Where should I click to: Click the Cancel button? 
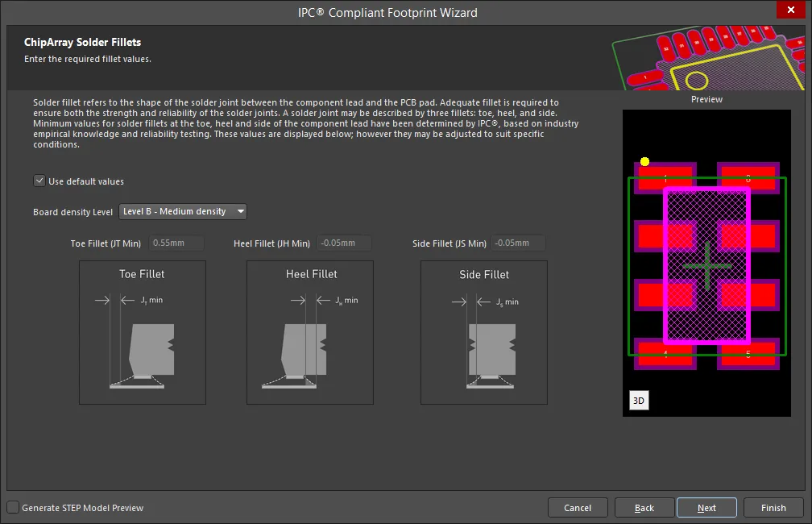pos(578,508)
